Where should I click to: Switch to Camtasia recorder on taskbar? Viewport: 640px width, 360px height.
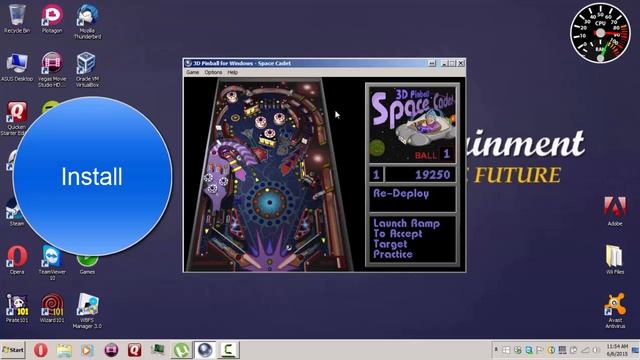228,350
